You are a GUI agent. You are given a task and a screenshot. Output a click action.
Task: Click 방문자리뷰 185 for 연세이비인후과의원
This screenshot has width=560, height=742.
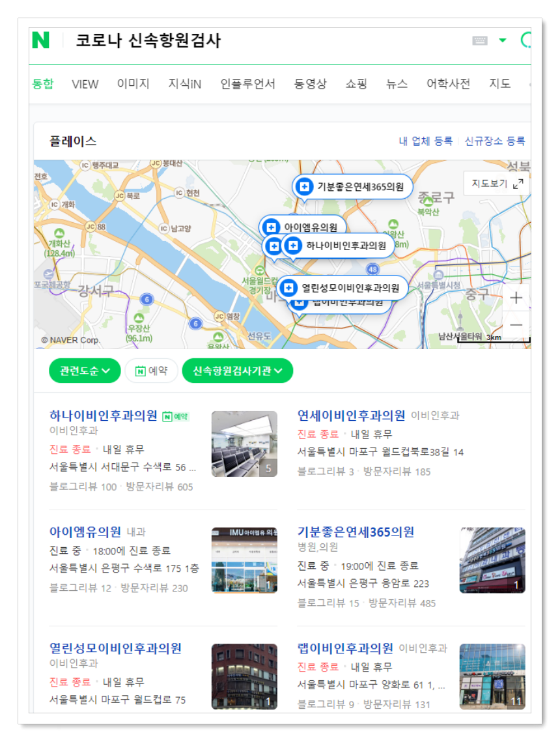coord(397,471)
